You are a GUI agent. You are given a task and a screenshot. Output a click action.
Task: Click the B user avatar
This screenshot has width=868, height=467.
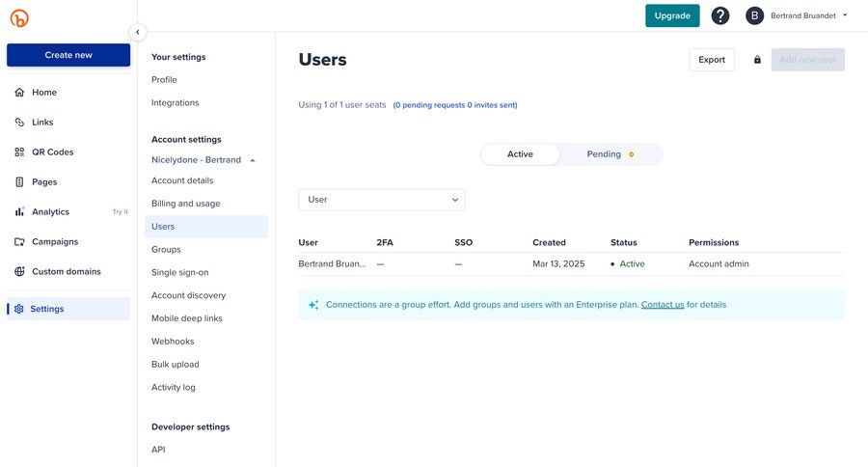[x=754, y=15]
